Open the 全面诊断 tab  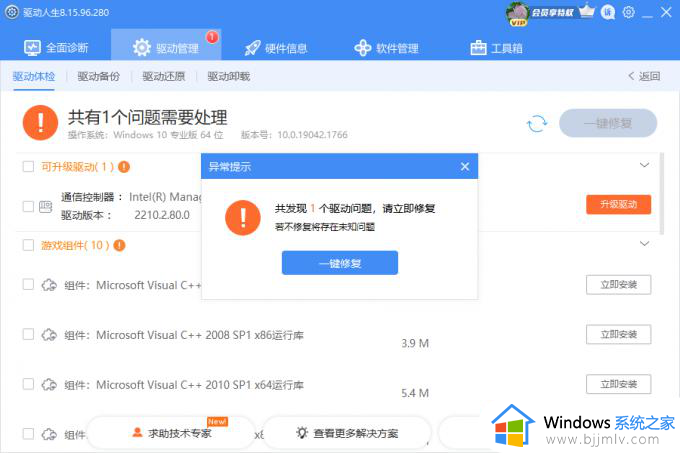coord(56,47)
